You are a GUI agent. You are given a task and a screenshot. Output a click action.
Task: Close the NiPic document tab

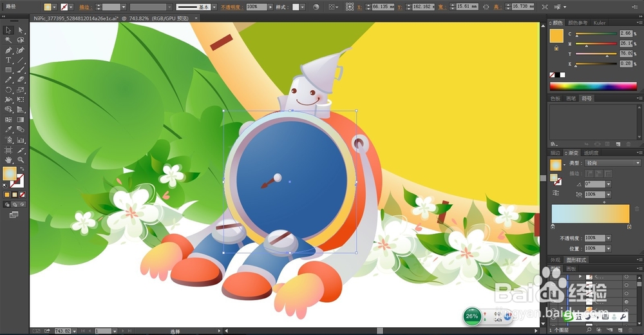(196, 18)
